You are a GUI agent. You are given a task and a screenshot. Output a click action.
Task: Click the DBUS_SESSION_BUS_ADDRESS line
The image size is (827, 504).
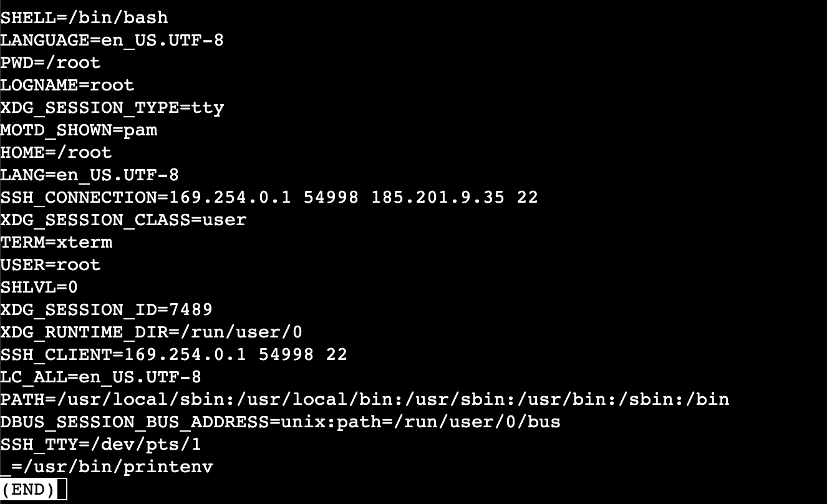point(280,422)
